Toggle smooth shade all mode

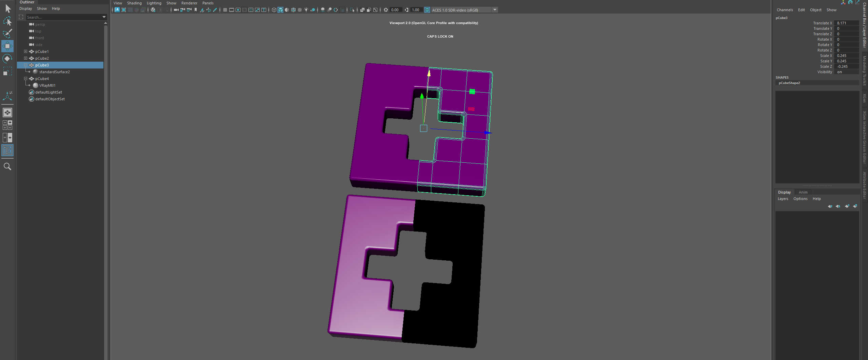(x=280, y=10)
